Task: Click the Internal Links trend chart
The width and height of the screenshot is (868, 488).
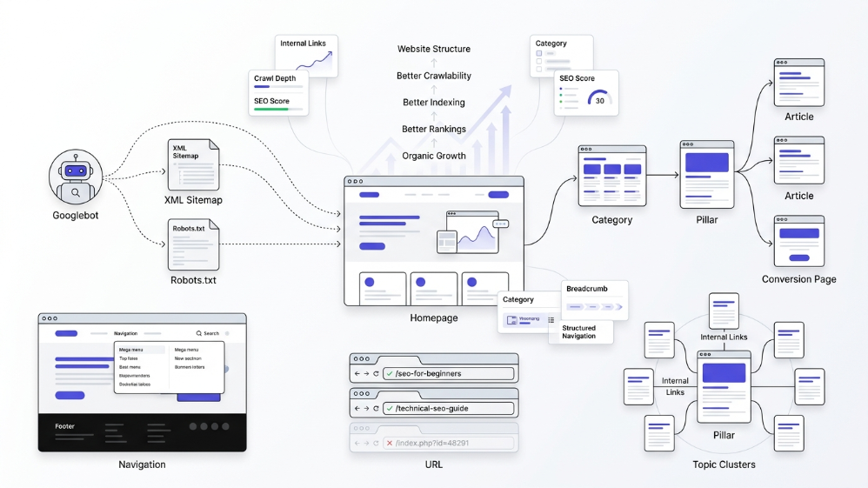Action: pos(314,60)
